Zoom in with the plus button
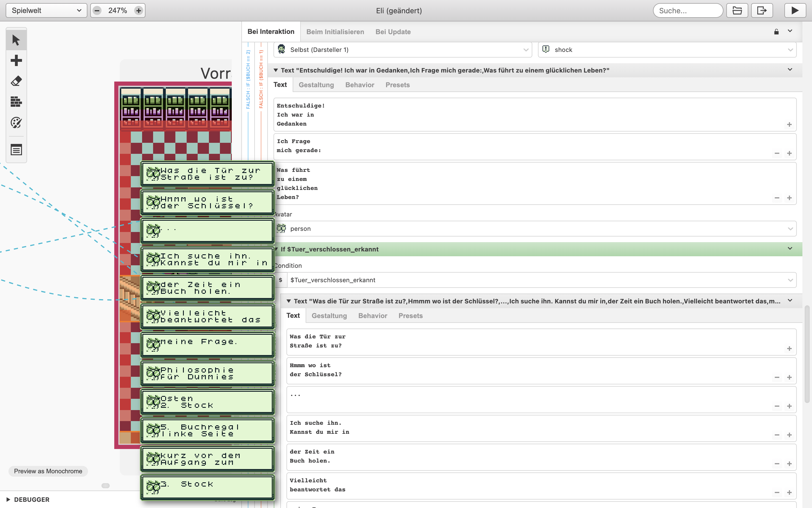The height and width of the screenshot is (508, 812). click(x=139, y=10)
